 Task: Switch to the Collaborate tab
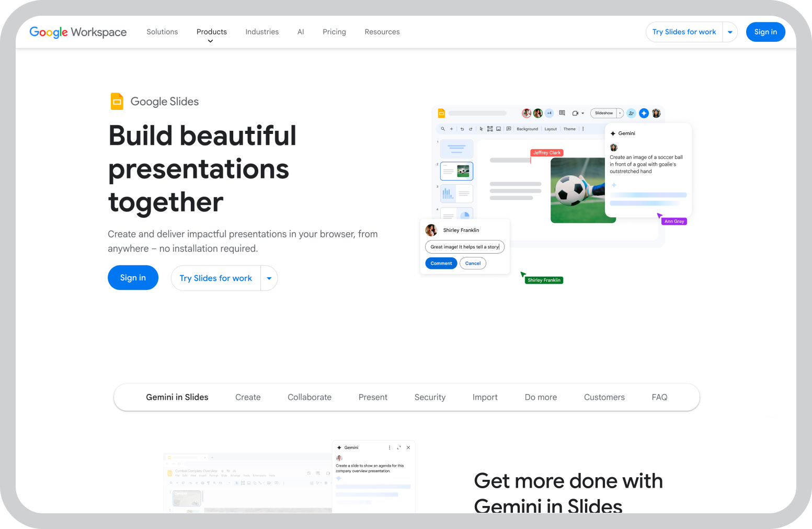310,397
